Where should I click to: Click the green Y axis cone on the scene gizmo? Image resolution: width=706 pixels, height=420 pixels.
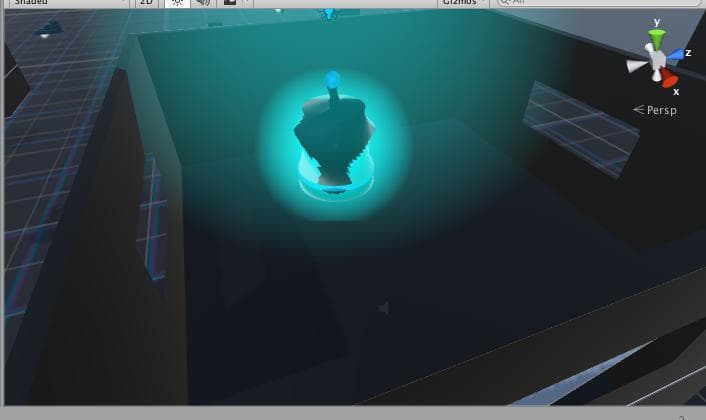pos(657,39)
